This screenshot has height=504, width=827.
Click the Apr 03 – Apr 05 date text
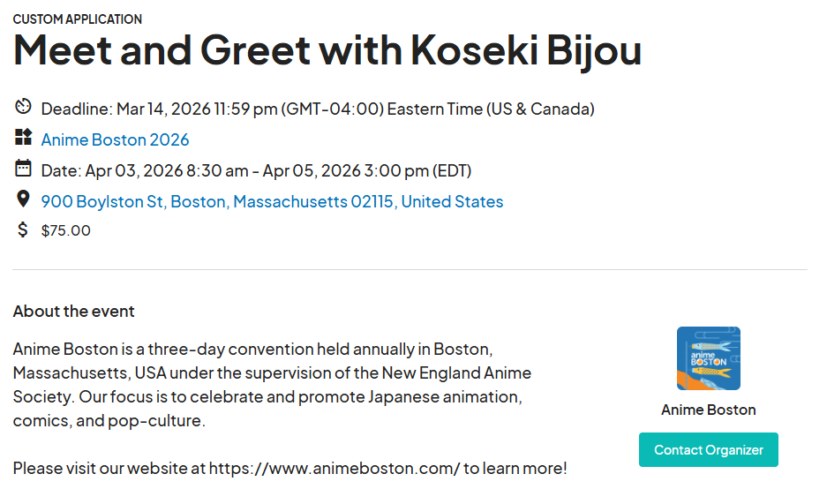coord(256,170)
